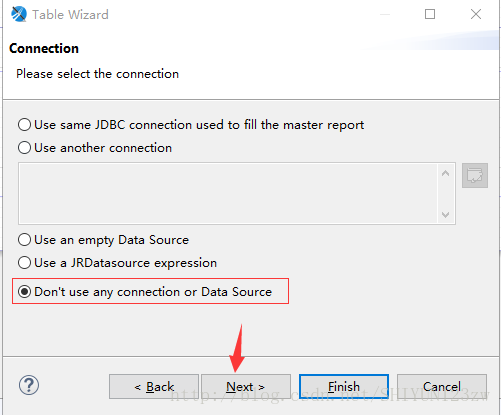This screenshot has height=415, width=501.
Task: Proceed with the Next button
Action: tap(246, 387)
